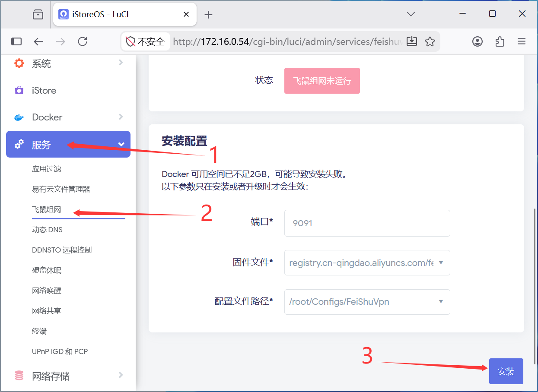Click the Services gears icon
The image size is (538, 392).
[x=19, y=144]
